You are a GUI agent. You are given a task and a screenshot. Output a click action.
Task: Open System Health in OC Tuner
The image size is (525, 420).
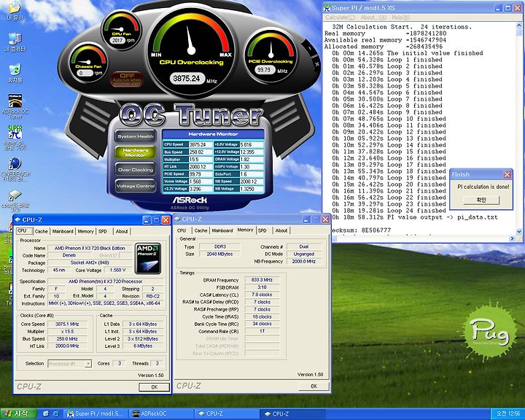pos(136,136)
